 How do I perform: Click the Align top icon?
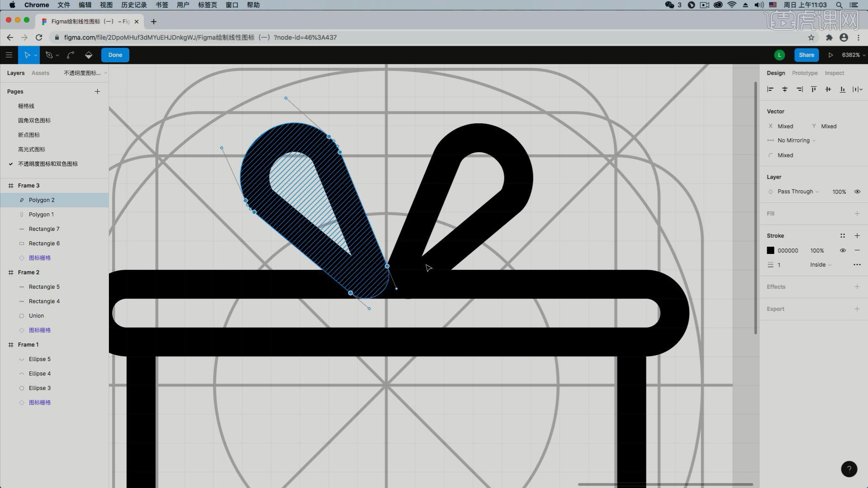814,89
